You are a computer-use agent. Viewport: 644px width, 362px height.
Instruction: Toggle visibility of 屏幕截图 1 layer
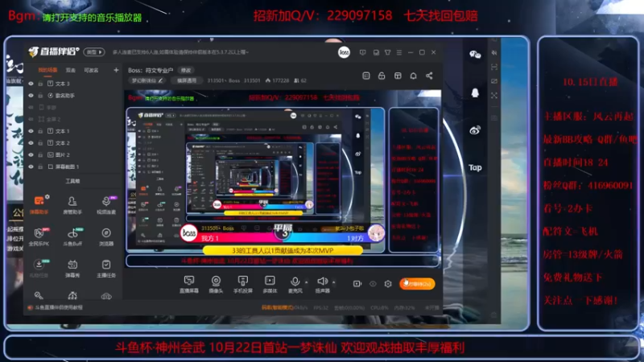[x=31, y=167]
